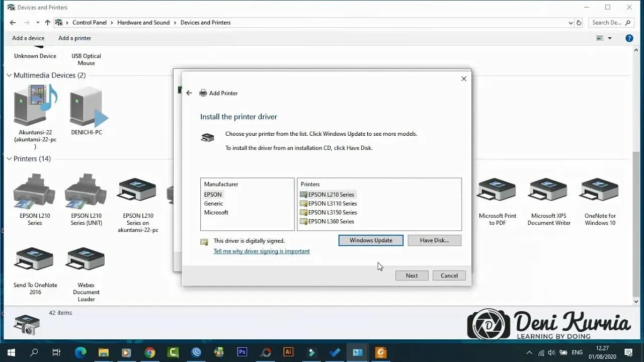Open the volume tray icon
The width and height of the screenshot is (644, 362).
point(552,352)
